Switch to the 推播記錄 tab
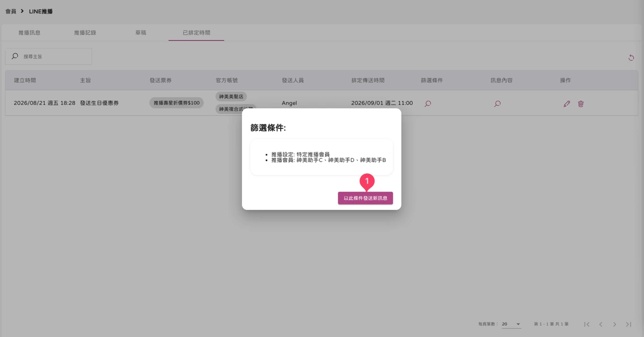Screen dimensions: 644x337 click(85, 33)
